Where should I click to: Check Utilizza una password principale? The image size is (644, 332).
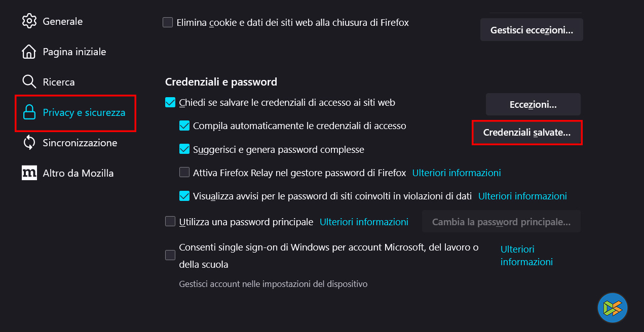pos(170,222)
